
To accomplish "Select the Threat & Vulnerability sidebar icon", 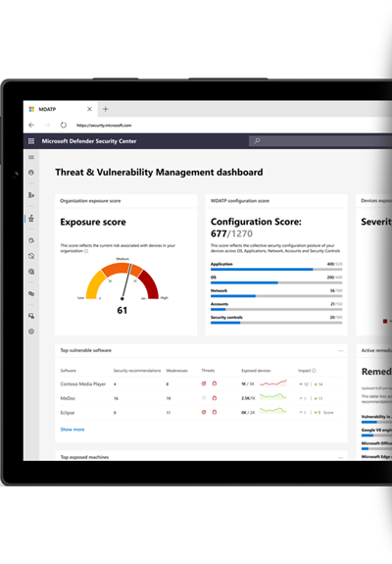I will pos(31,218).
